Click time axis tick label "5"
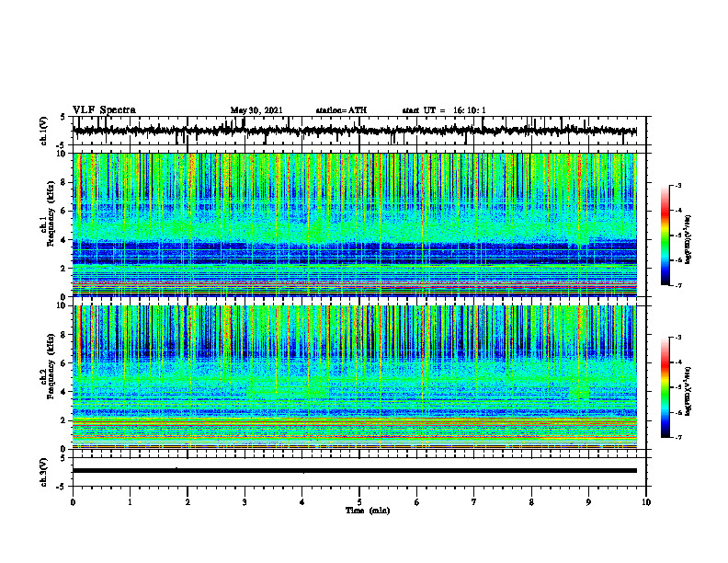This screenshot has width=728, height=563. point(359,501)
